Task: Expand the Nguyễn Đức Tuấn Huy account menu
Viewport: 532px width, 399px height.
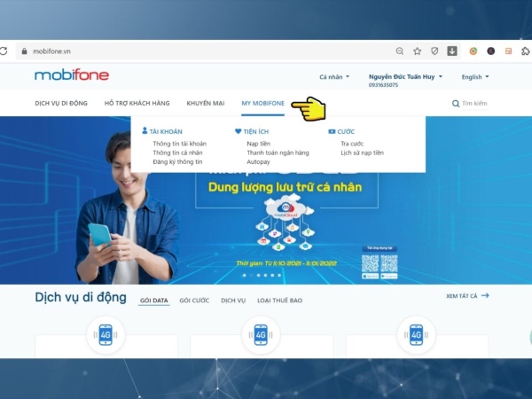Action: tap(405, 77)
